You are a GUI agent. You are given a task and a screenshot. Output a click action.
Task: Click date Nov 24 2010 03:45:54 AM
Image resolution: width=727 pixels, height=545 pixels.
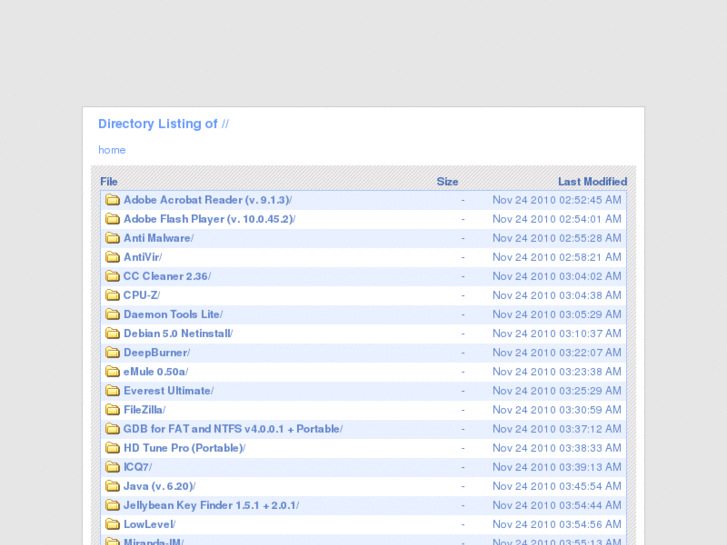coord(557,486)
